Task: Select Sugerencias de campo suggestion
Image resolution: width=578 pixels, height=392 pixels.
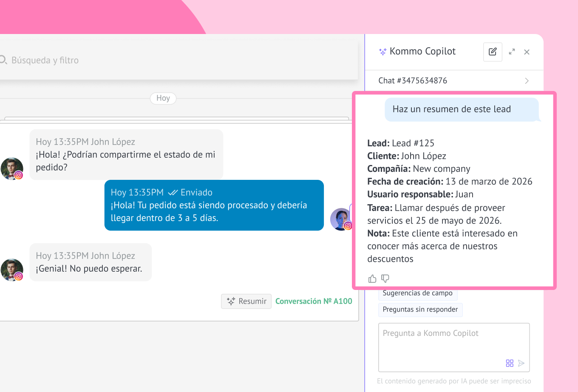Action: 417,294
